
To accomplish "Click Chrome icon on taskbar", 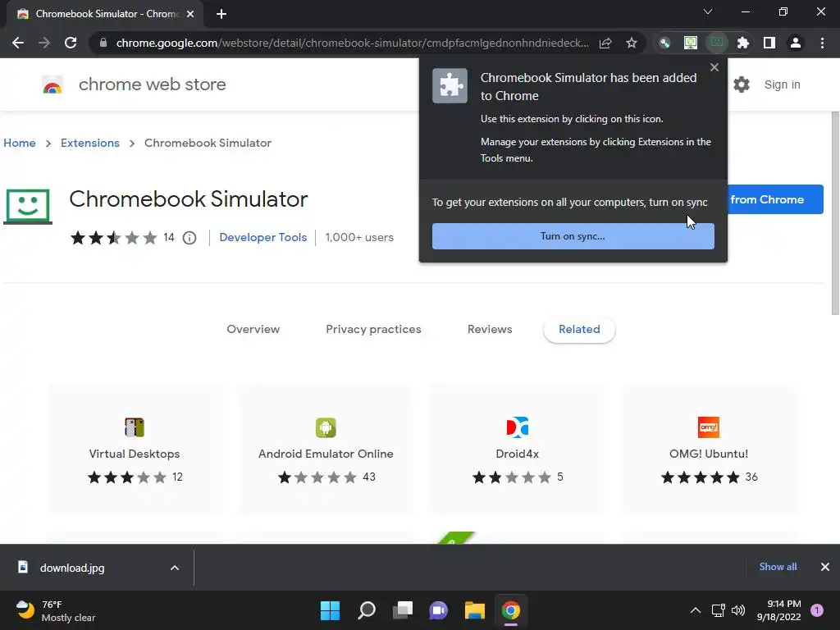I will click(x=510, y=610).
